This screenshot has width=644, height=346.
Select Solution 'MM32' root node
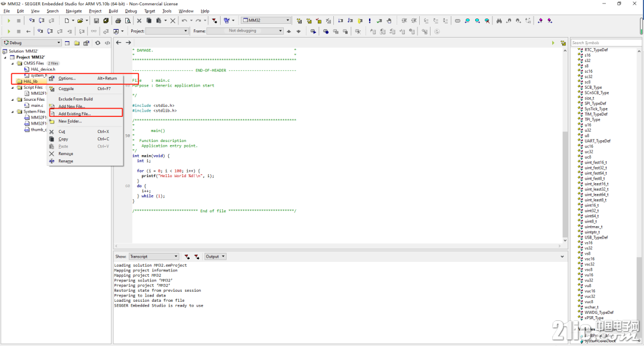point(23,51)
